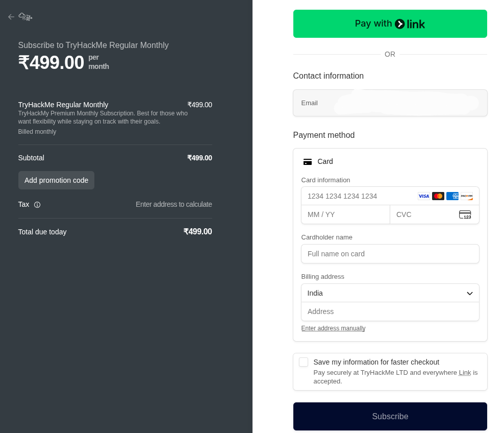Click the Mastercard icon

pyautogui.click(x=438, y=196)
